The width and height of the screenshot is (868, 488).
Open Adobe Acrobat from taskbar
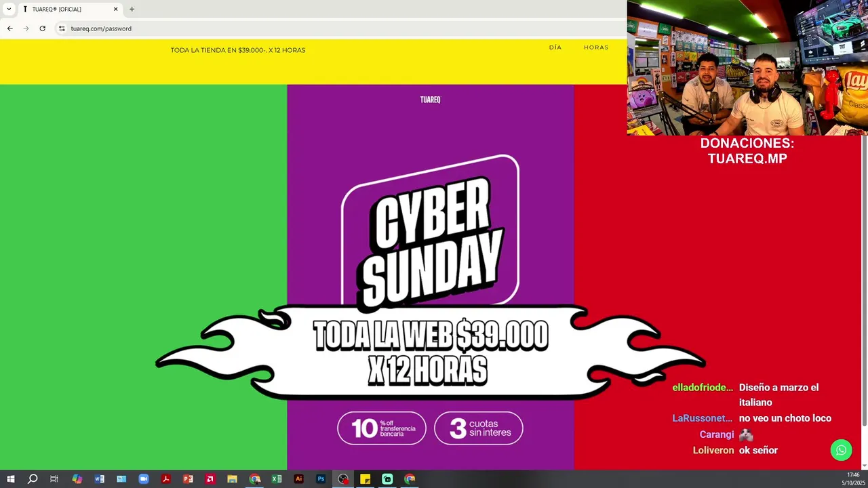pyautogui.click(x=165, y=479)
